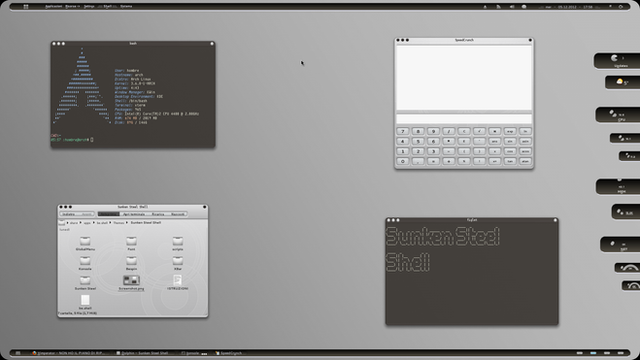This screenshot has width=640, height=360.
Task: Click the volume speaker icon in top panel
Action: point(511,7)
